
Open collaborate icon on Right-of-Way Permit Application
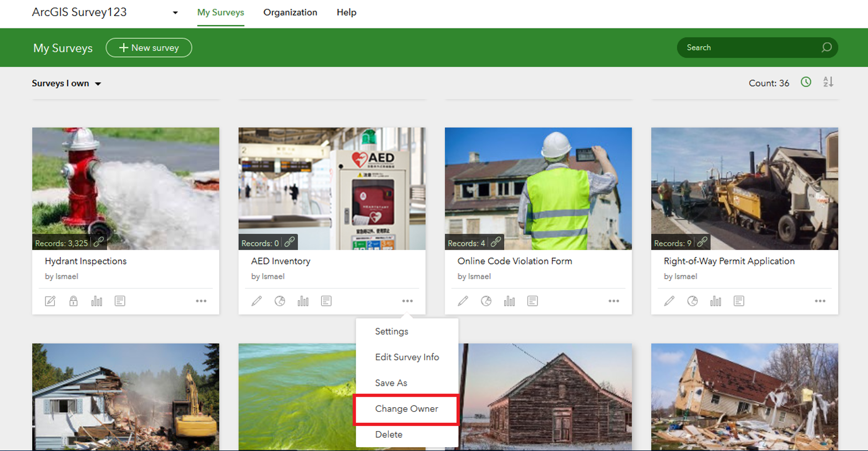point(692,301)
